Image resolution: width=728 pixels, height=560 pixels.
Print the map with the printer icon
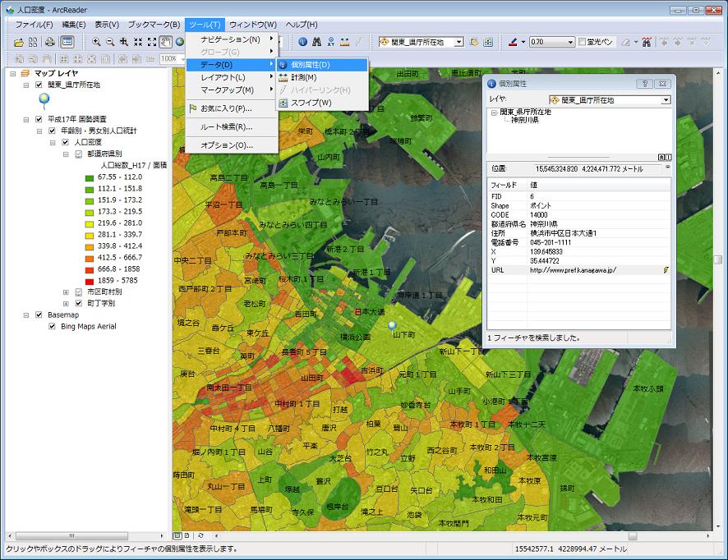tap(49, 42)
